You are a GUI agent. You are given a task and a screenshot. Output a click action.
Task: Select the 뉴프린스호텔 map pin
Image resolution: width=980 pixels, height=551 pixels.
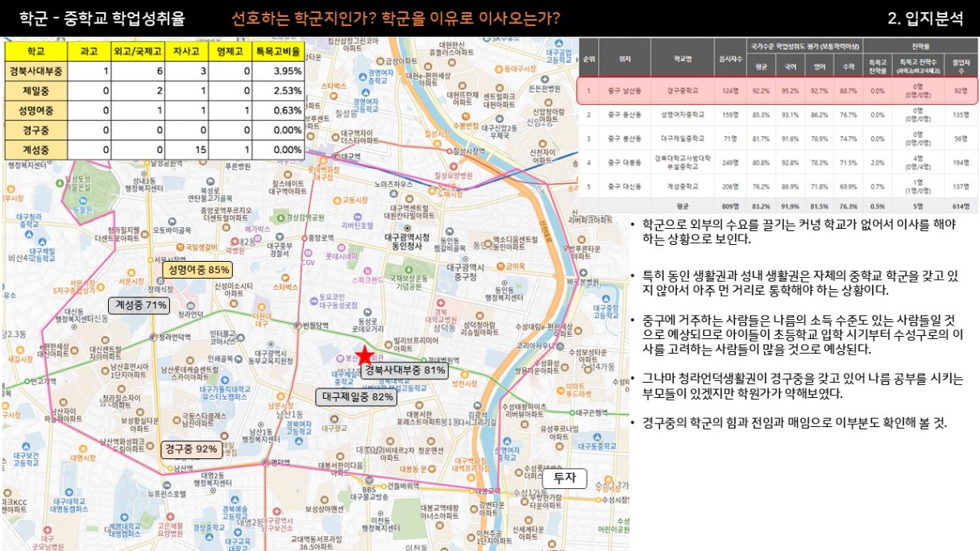[167, 484]
